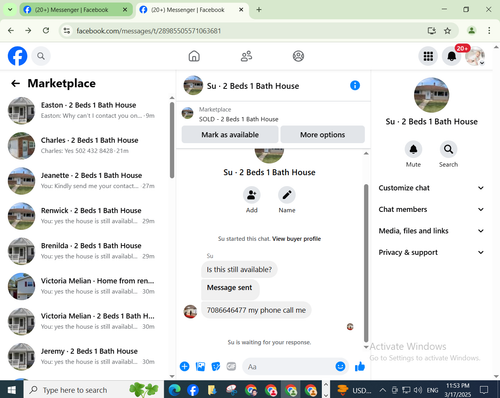Open the Chrome tab search dropdown
The width and height of the screenshot is (500, 398).
10,9
